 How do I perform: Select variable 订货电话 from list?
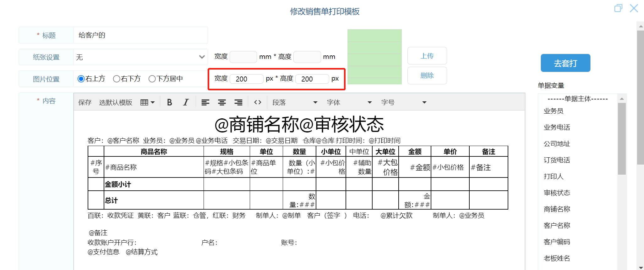(x=557, y=160)
